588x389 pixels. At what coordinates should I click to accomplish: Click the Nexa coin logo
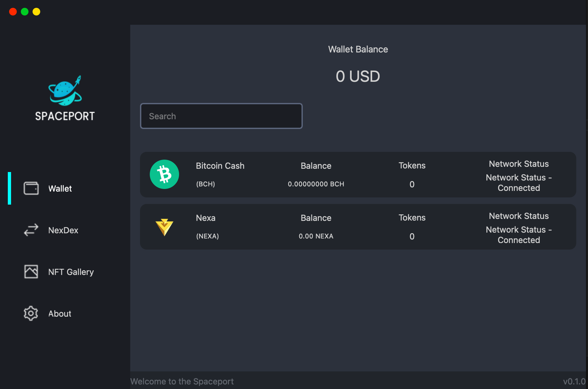[164, 227]
